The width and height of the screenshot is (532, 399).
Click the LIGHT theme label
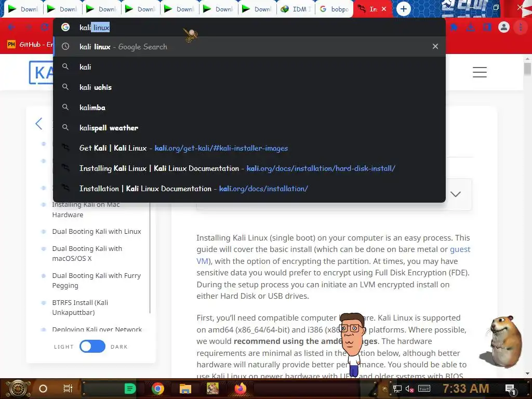pyautogui.click(x=64, y=347)
